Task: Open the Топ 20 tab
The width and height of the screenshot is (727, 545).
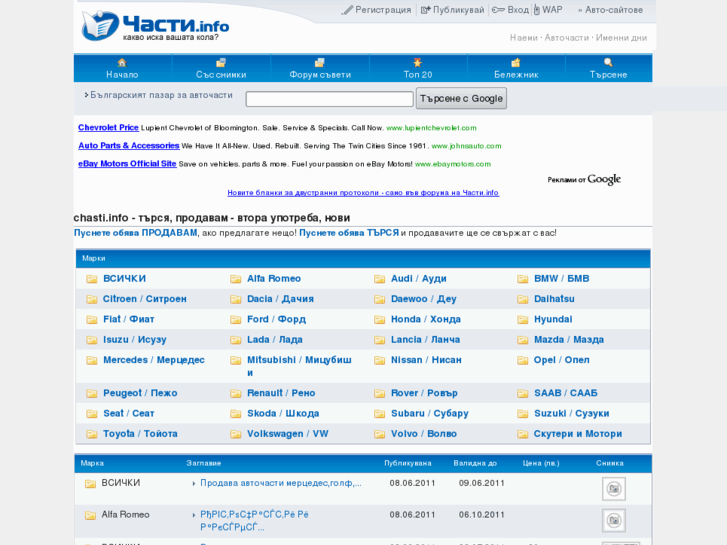Action: 418,68
